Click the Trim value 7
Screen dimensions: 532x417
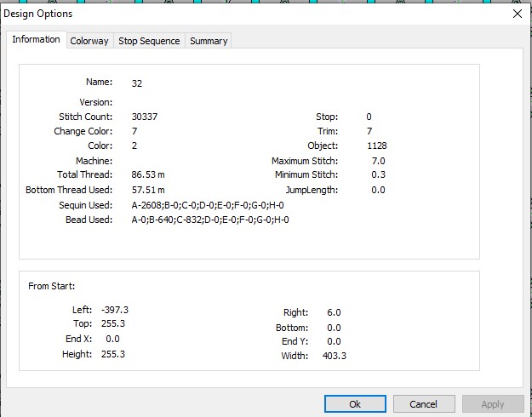(x=369, y=131)
